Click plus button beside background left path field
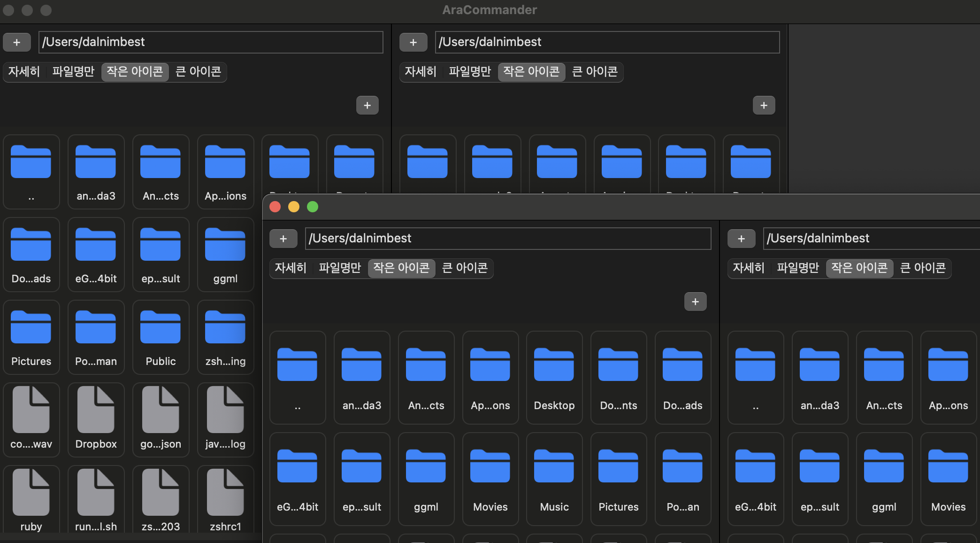This screenshot has width=980, height=543. coord(17,42)
